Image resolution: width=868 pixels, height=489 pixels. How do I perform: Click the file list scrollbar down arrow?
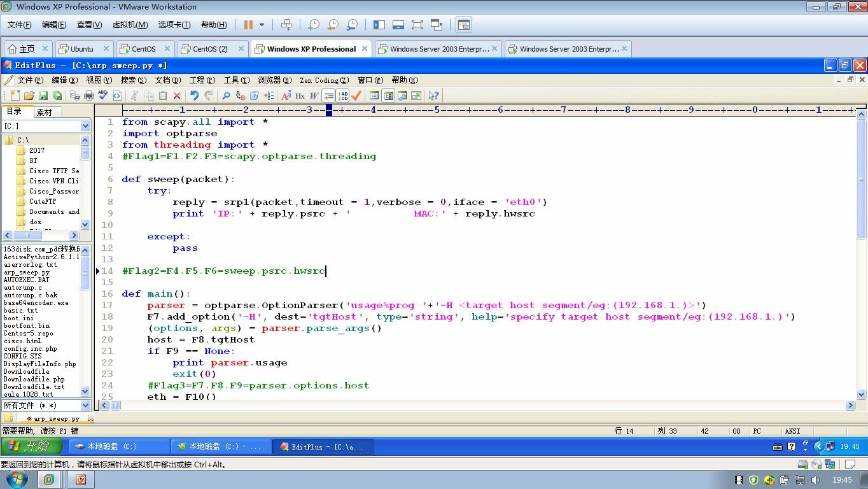[86, 391]
